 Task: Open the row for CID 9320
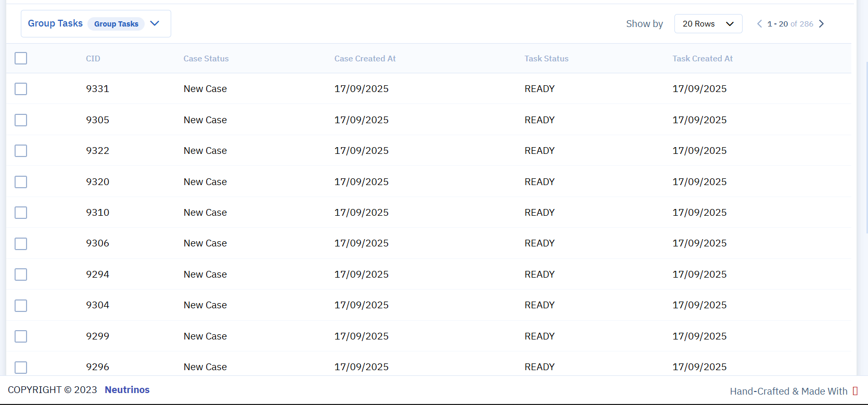pos(98,182)
